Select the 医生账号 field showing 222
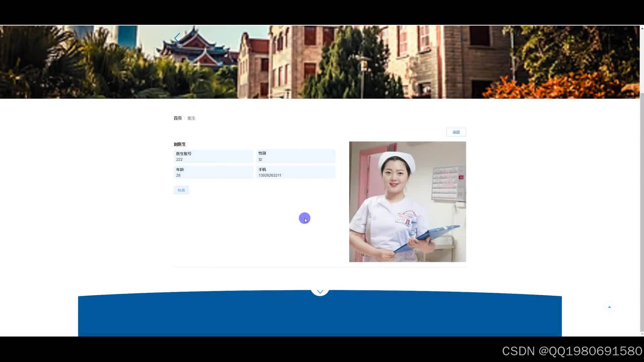Image resolution: width=644 pixels, height=362 pixels. [213, 157]
